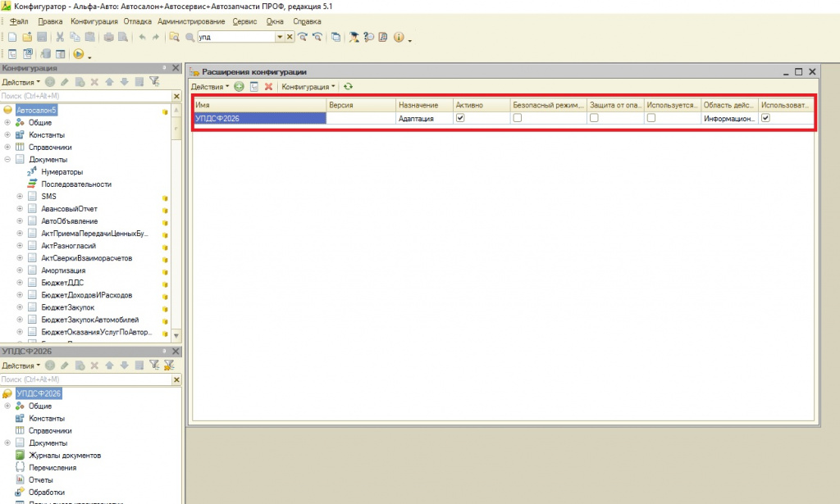
Task: Click the Назначение column header
Action: tap(425, 105)
